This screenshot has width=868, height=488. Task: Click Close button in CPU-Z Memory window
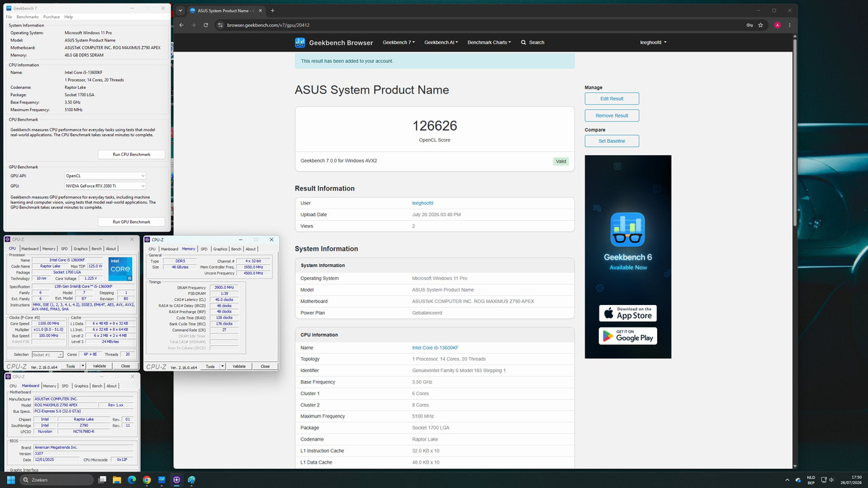pyautogui.click(x=265, y=367)
